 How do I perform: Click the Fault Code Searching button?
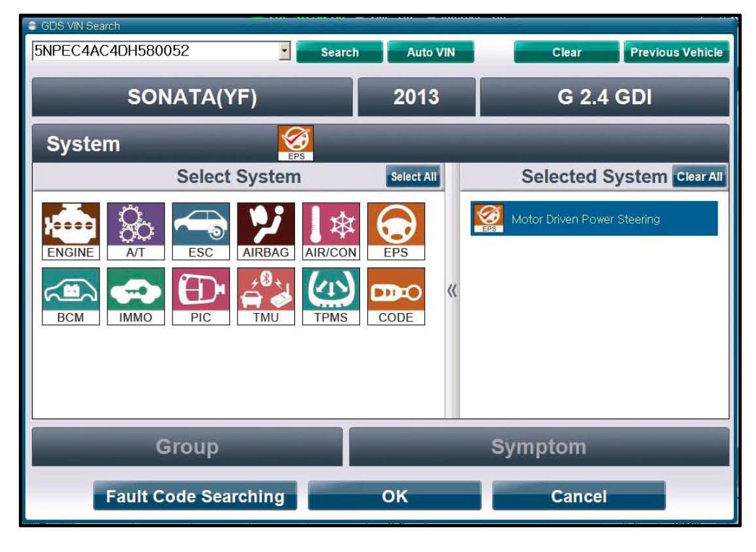pos(195,497)
